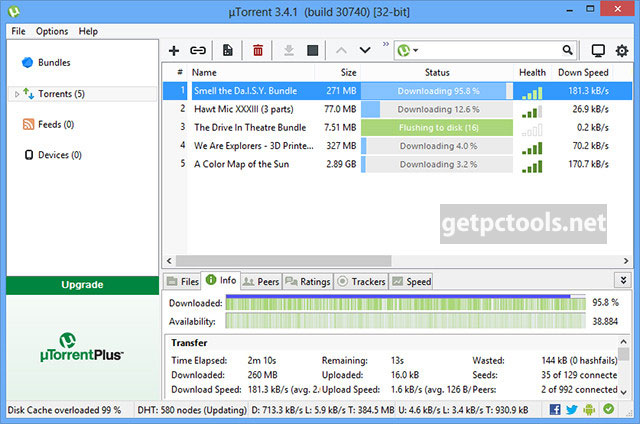Click the Android icon in status bar
The height and width of the screenshot is (424, 640).
point(590,409)
